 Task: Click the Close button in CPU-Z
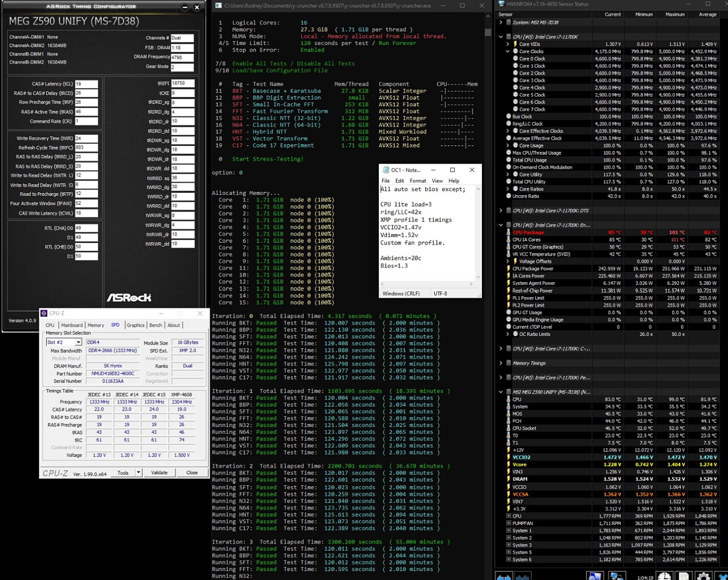[192, 473]
